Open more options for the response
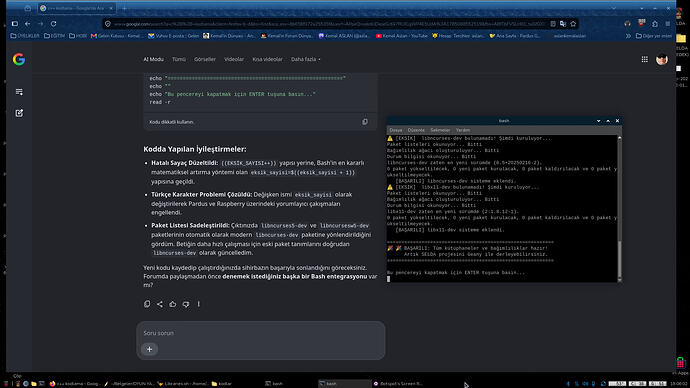 pos(198,304)
